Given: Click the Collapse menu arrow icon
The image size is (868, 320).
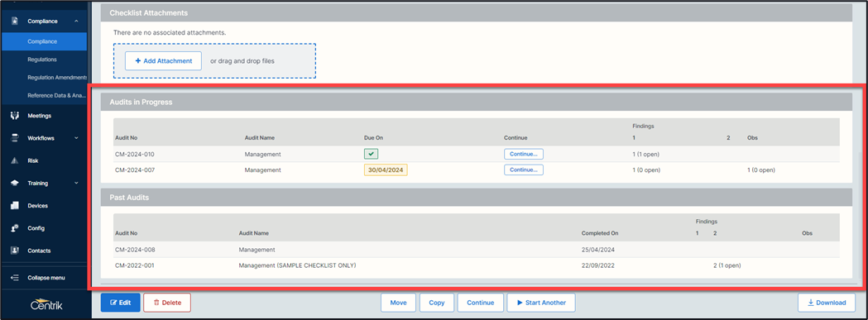Looking at the screenshot, I should 15,277.
